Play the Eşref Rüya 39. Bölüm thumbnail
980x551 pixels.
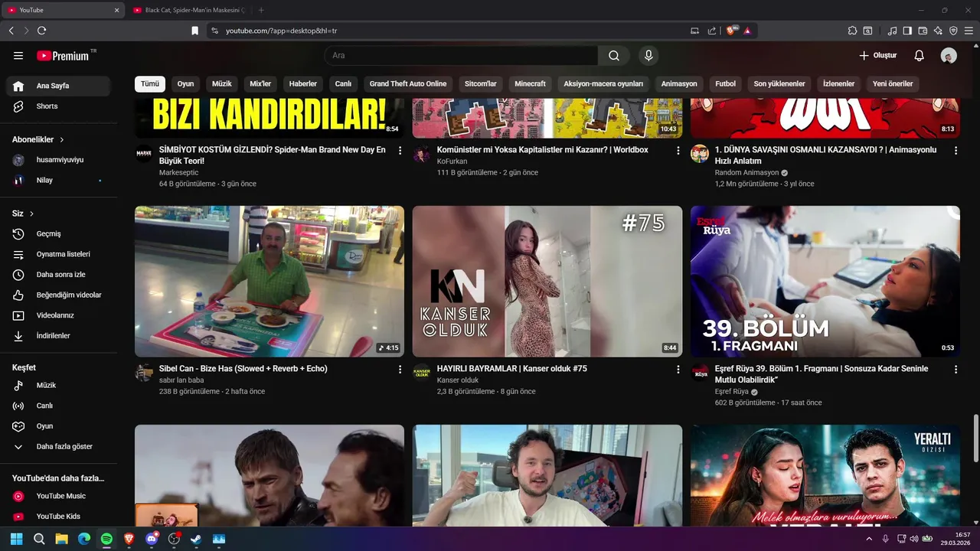(x=825, y=281)
